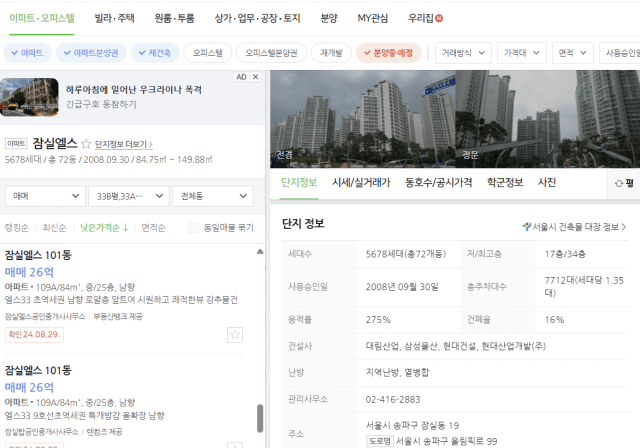Image resolution: width=640 pixels, height=448 pixels.
Task: Click 잠실탑공인중개사사무소 agency name
Action: tap(42, 432)
